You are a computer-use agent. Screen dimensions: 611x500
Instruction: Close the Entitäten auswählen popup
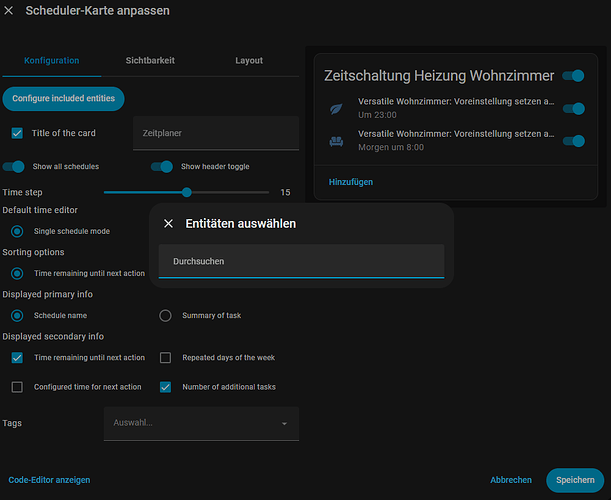click(168, 224)
